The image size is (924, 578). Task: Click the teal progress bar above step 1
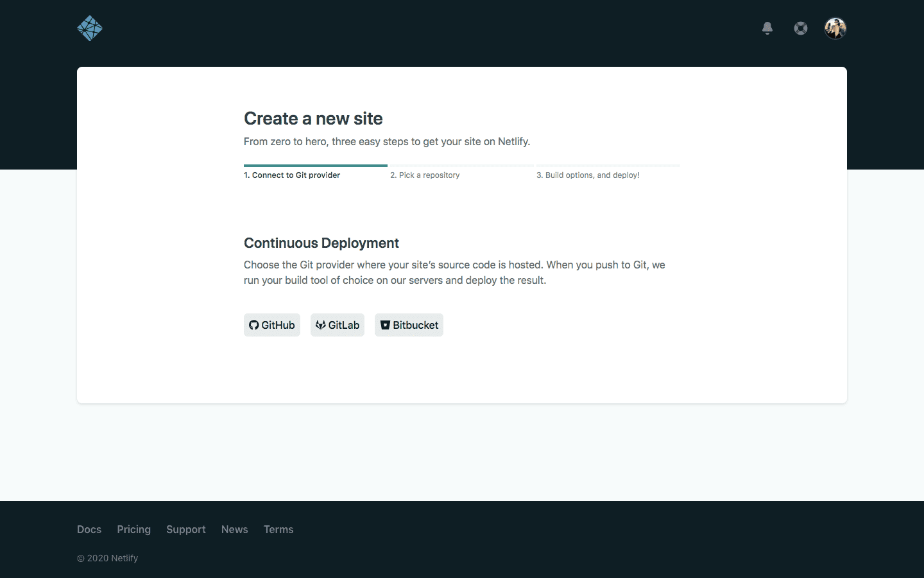(x=315, y=166)
